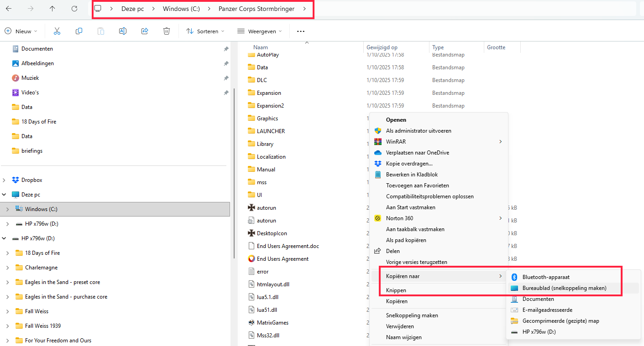Open the Weergeven view dropdown
This screenshot has height=346, width=644.
point(259,31)
